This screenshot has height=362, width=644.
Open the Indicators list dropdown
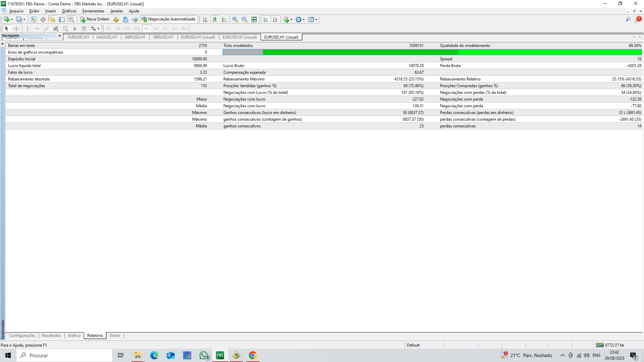(288, 19)
